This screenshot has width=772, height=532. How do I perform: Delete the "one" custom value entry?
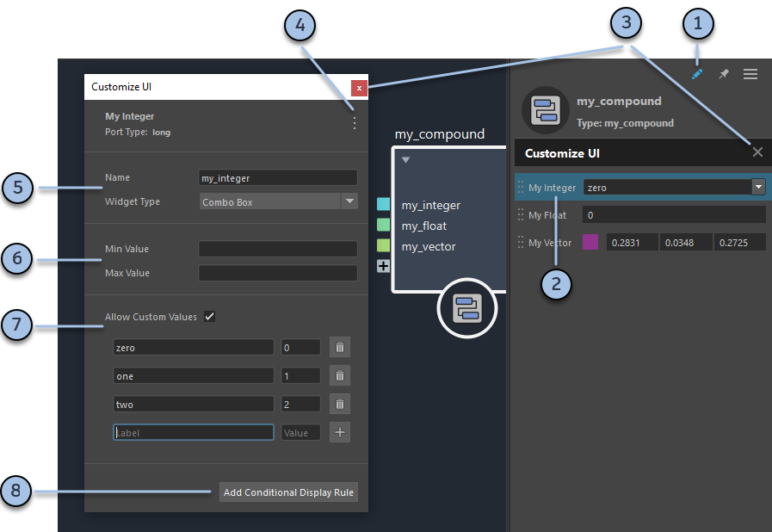(x=339, y=375)
